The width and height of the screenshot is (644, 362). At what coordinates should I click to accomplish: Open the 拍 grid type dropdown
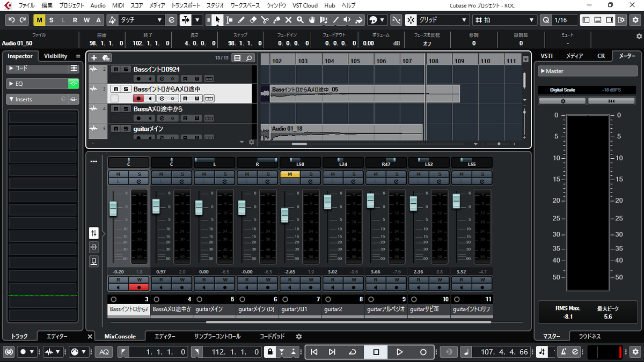pyautogui.click(x=504, y=20)
